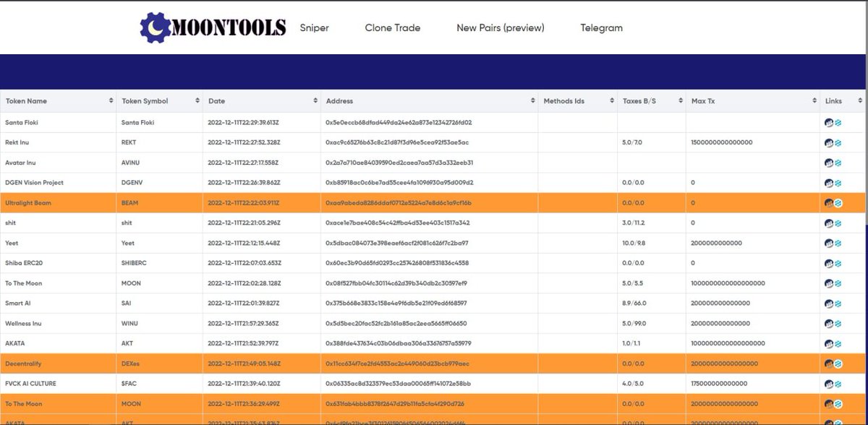Open the dark chart link for Santa Floki
This screenshot has width=868, height=425.
pyautogui.click(x=829, y=123)
